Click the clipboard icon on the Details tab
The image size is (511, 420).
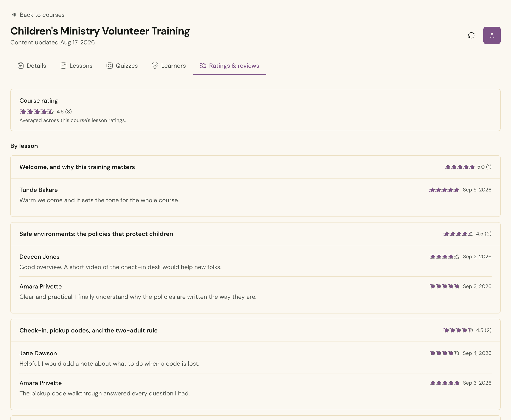21,66
